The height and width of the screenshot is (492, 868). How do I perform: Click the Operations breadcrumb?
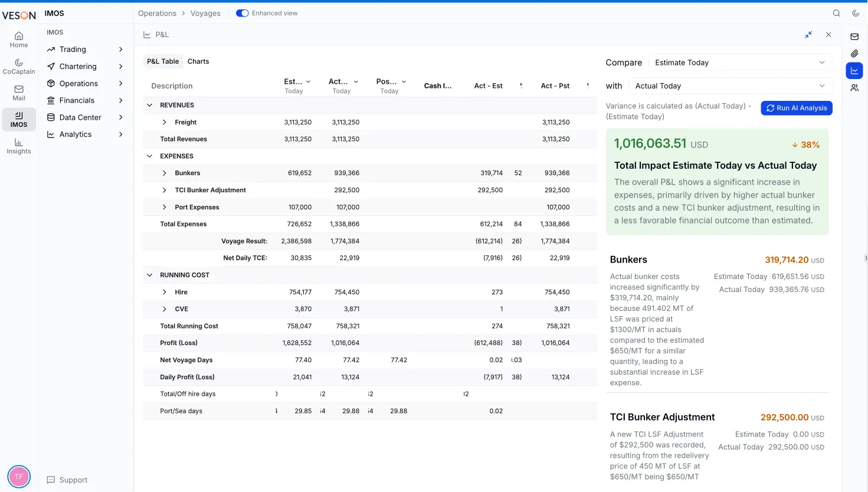(157, 13)
